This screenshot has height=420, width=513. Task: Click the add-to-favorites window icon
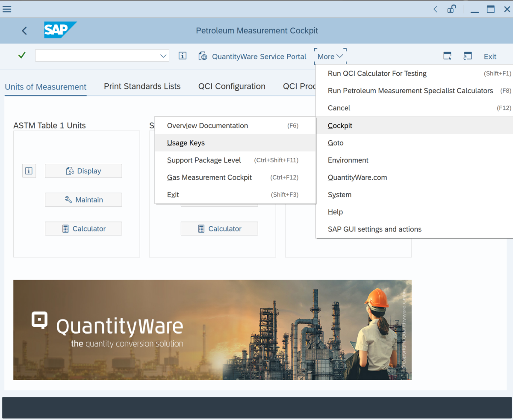[x=447, y=56]
